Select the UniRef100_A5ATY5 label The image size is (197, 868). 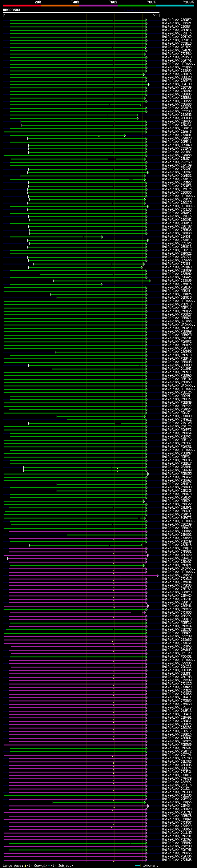pyautogui.click(x=177, y=426)
